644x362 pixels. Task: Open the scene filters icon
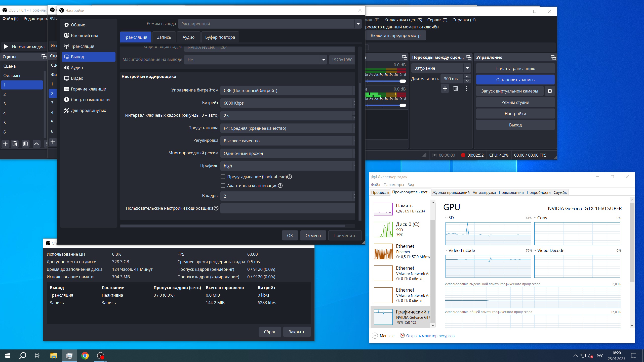tap(25, 144)
